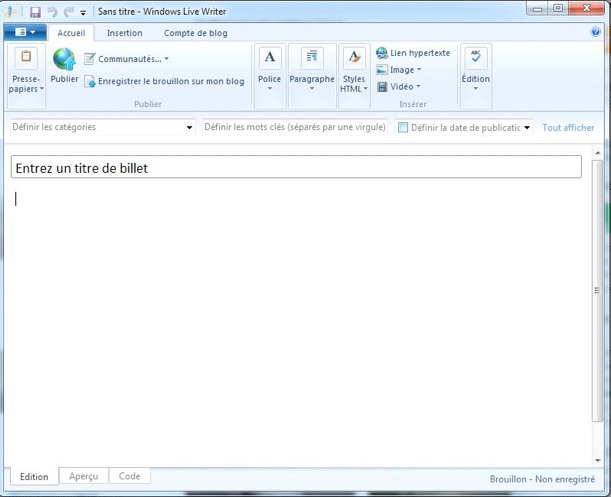Click Enregistrer le brouillon sur mon blog
611x497 pixels.
pyautogui.click(x=164, y=81)
